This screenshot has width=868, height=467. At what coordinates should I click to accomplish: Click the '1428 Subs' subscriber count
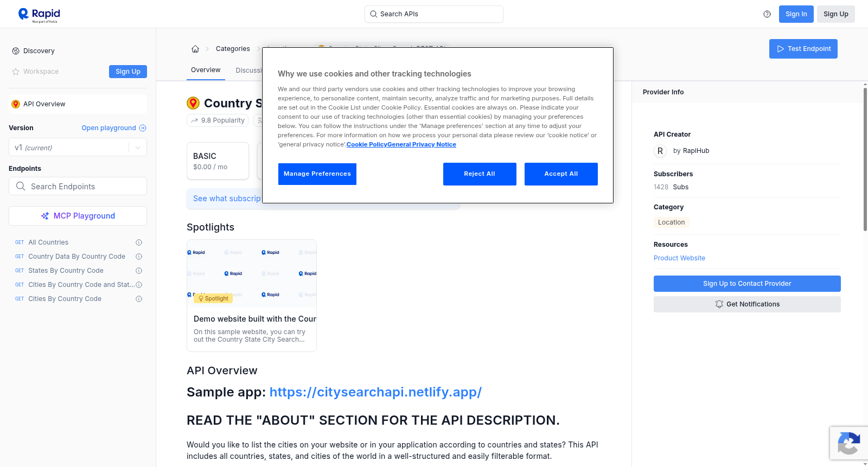coord(671,187)
